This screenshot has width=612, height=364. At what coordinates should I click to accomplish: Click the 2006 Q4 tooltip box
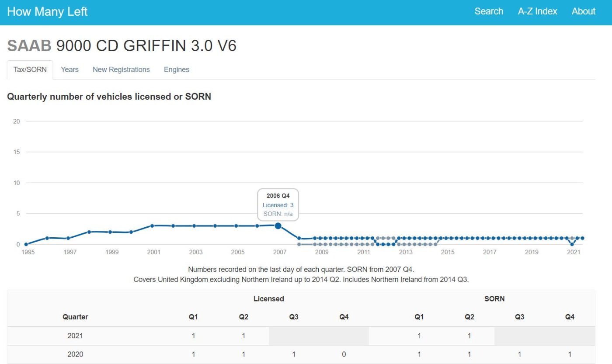(x=278, y=205)
